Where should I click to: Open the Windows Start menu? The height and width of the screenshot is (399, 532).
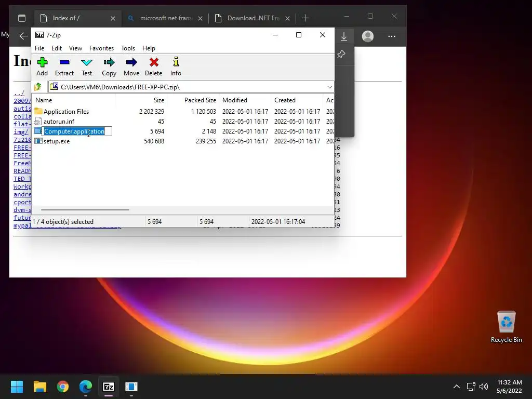(x=17, y=387)
